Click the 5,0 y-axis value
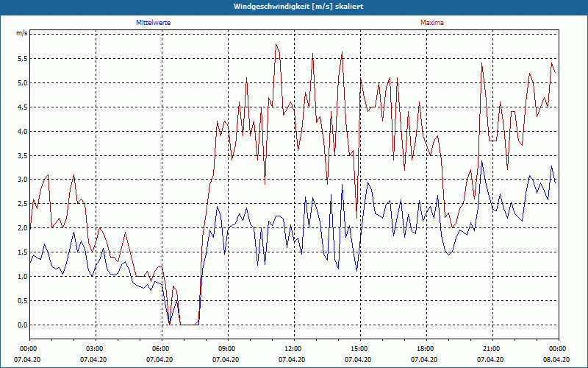The image size is (588, 368). coord(22,83)
